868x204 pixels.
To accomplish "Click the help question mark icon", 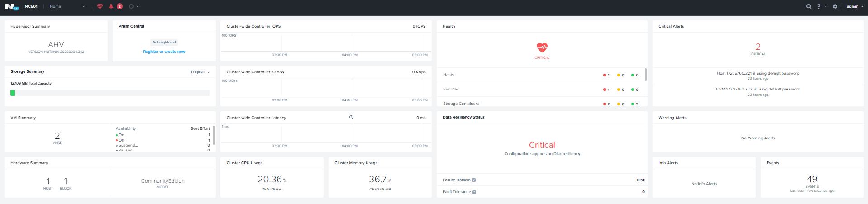I will click(x=819, y=6).
